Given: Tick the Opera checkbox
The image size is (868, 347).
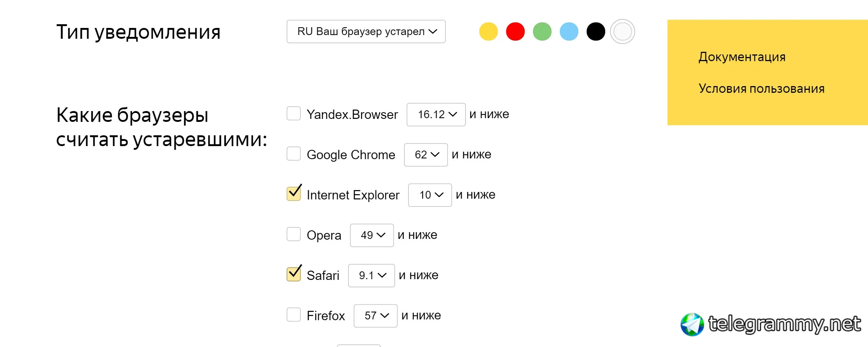Looking at the screenshot, I should click(x=294, y=234).
